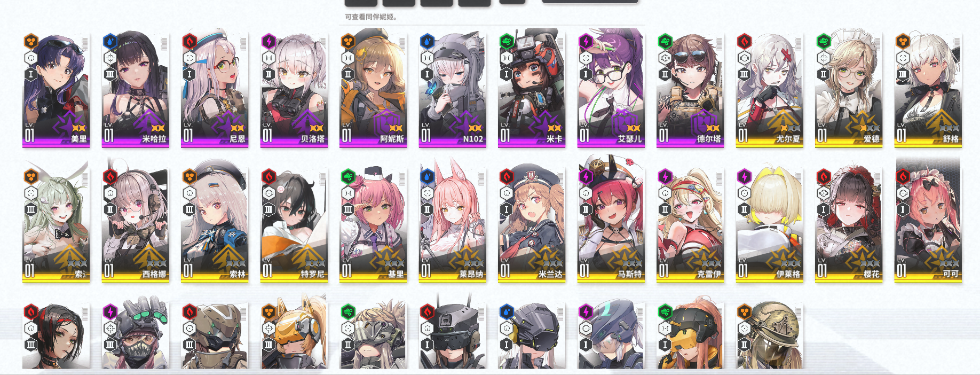Screen dimensions: 980x375
Task: Select the 德尔塔 character card
Action: pyautogui.click(x=690, y=90)
